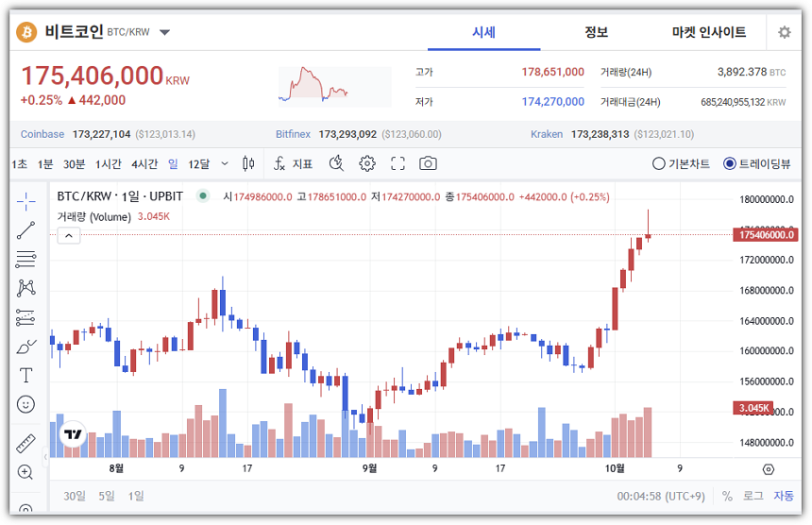Open the Kraken price link
812x525 pixels.
coord(547,134)
